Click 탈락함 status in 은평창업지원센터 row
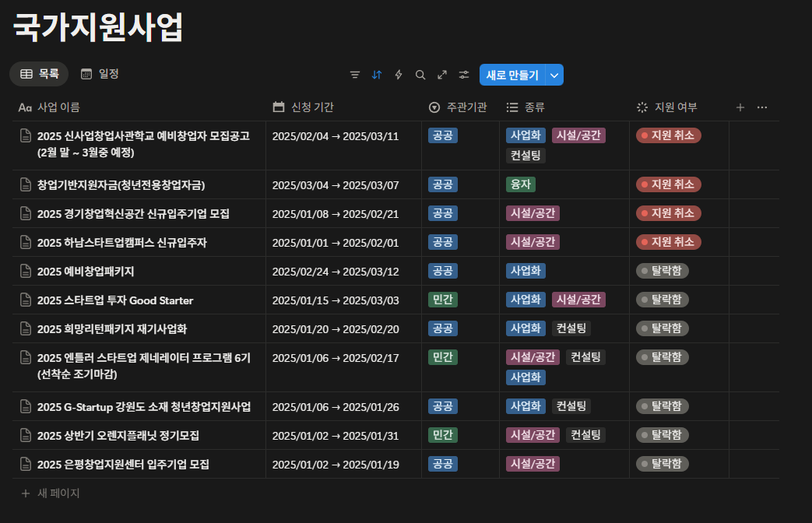The height and width of the screenshot is (523, 812). pyautogui.click(x=663, y=464)
